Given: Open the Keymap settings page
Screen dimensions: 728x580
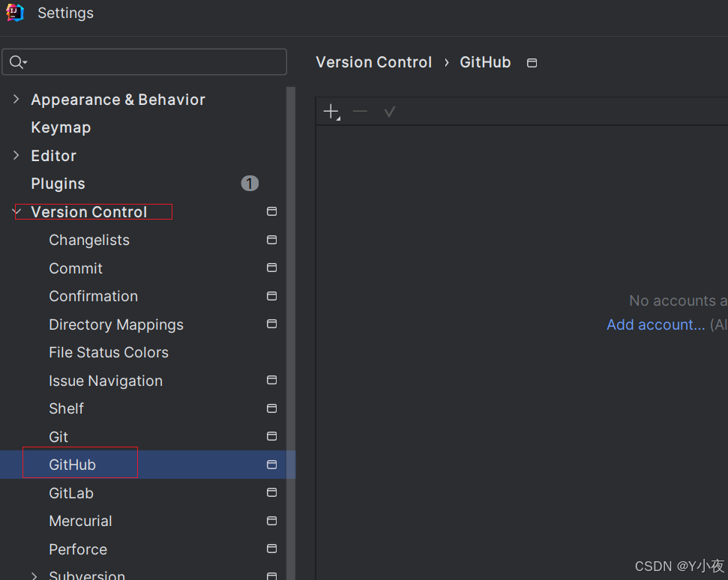Looking at the screenshot, I should [x=61, y=127].
